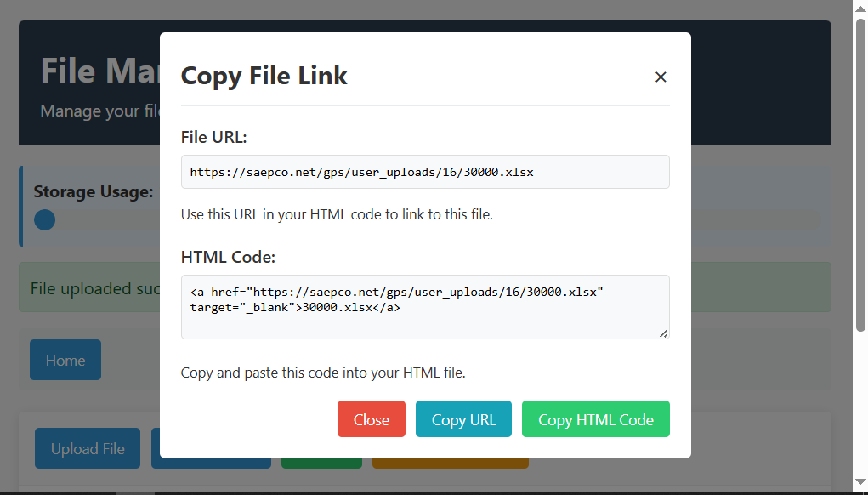The width and height of the screenshot is (868, 495).
Task: Click the Copy File Link dialog title
Action: 264,76
